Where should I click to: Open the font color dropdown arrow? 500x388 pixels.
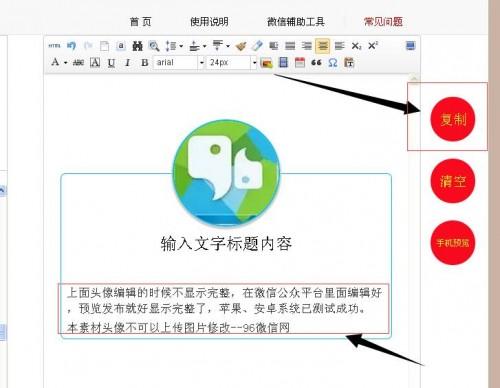(x=66, y=63)
